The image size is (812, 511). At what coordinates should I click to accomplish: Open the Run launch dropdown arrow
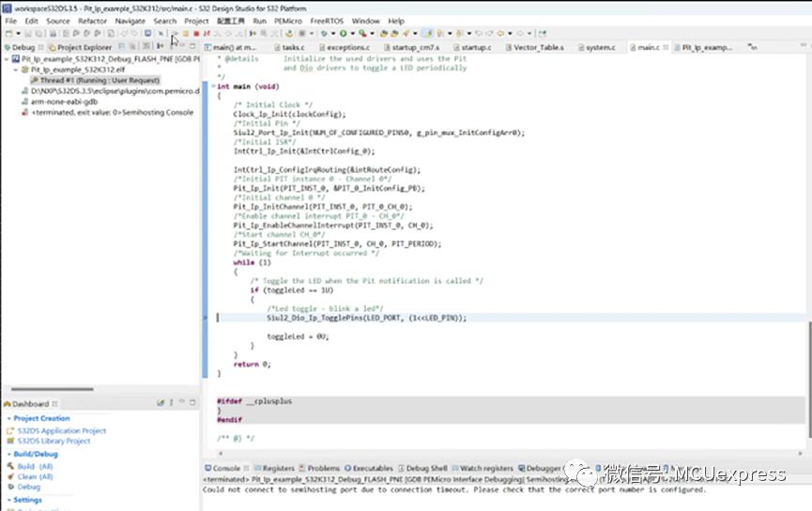point(353,33)
